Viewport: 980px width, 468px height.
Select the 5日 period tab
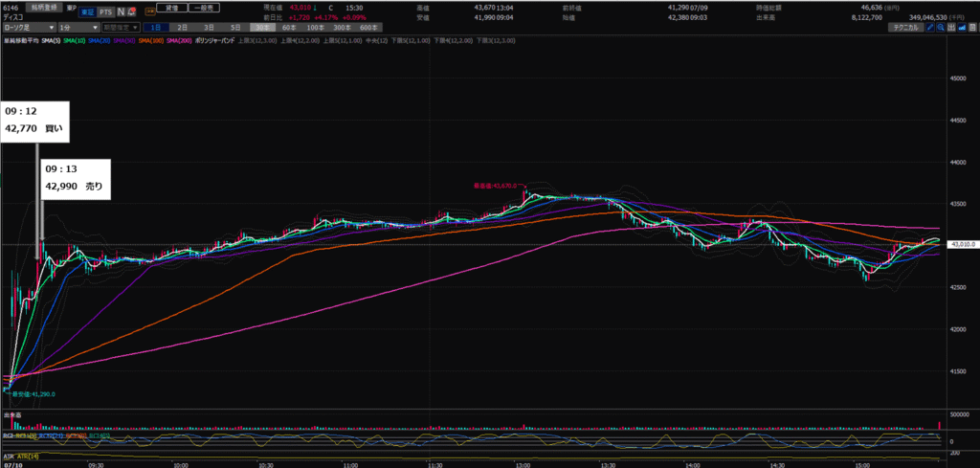(235, 28)
